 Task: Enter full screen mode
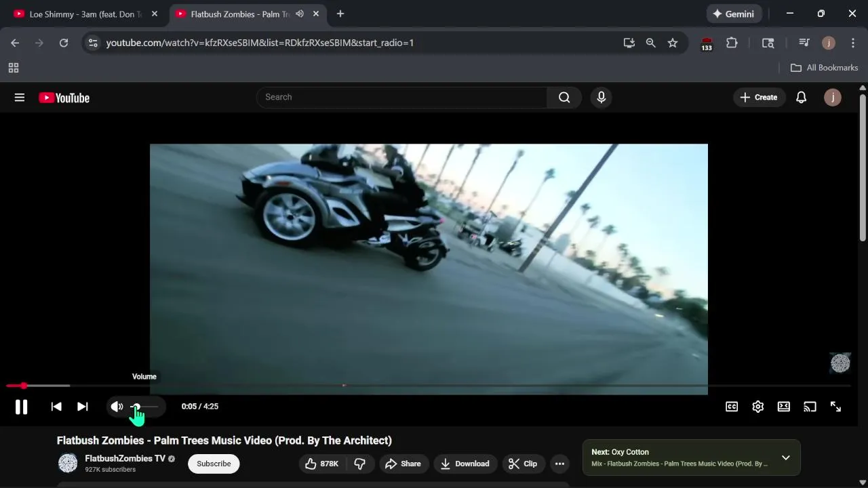click(835, 407)
